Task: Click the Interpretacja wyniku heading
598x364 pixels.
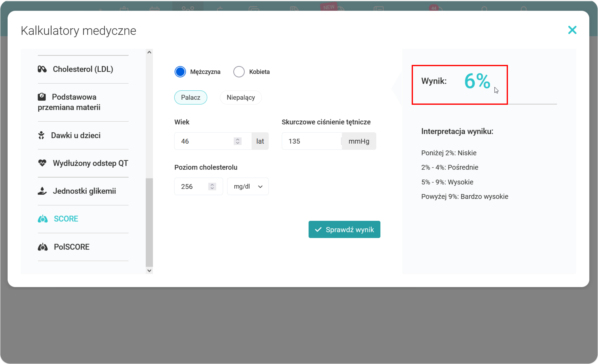Action: point(457,131)
